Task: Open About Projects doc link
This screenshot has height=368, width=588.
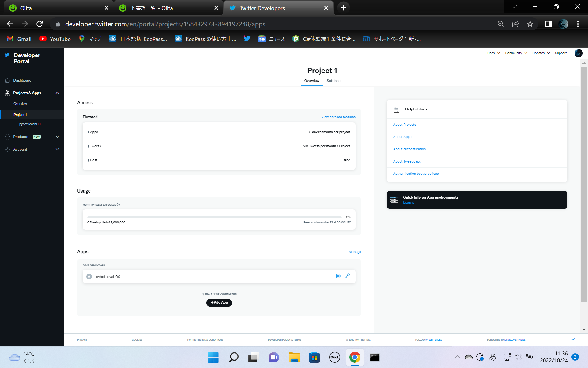Action: (x=404, y=125)
